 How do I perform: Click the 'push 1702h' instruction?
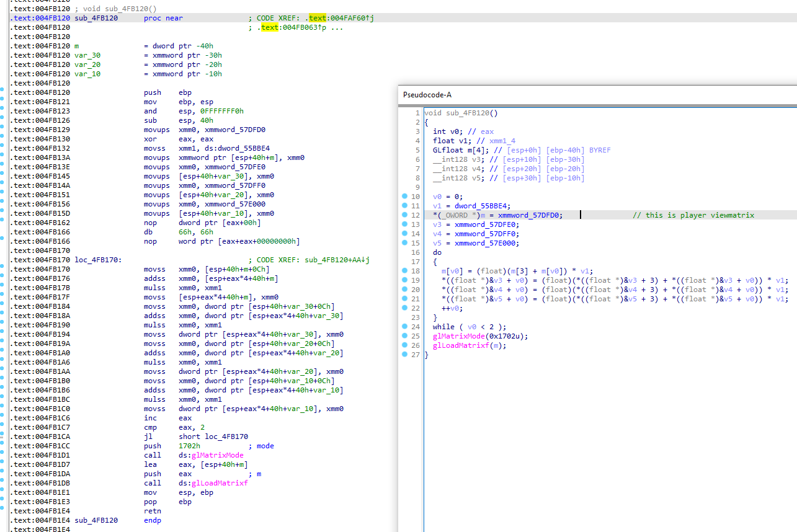point(172,446)
